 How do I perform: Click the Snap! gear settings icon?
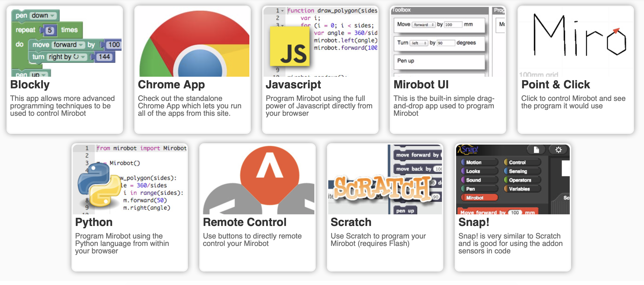559,150
